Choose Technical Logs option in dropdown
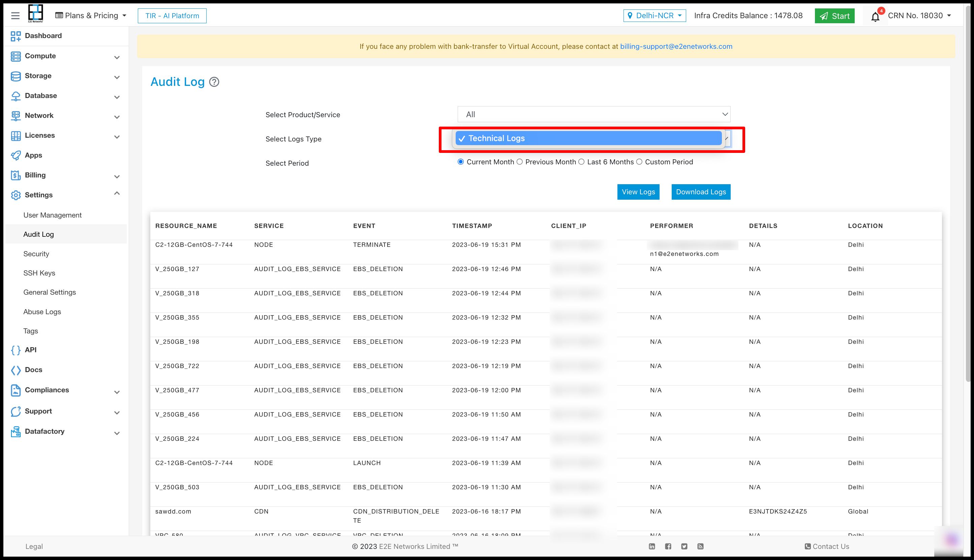 pos(588,138)
